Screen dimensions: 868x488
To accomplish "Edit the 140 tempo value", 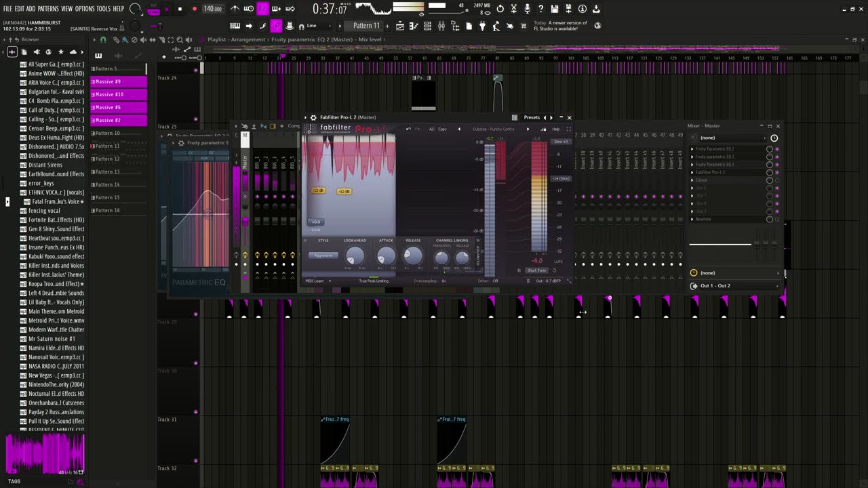I will pyautogui.click(x=213, y=9).
